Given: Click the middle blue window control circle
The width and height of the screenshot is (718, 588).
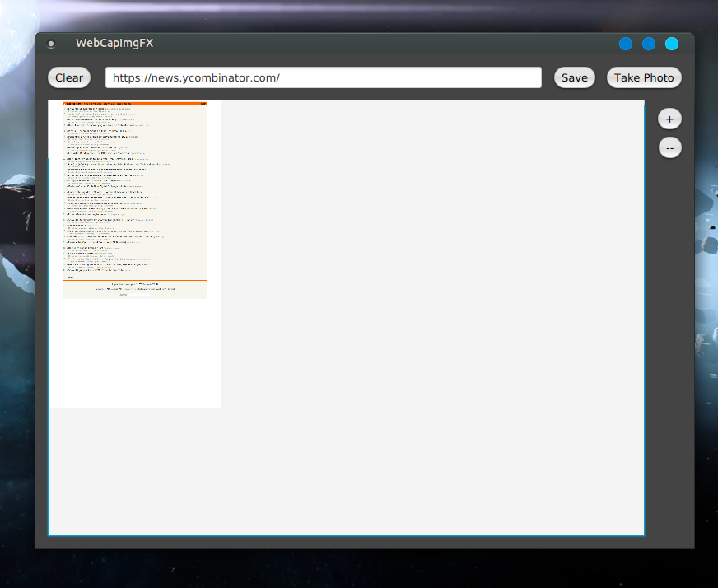Looking at the screenshot, I should coord(649,44).
